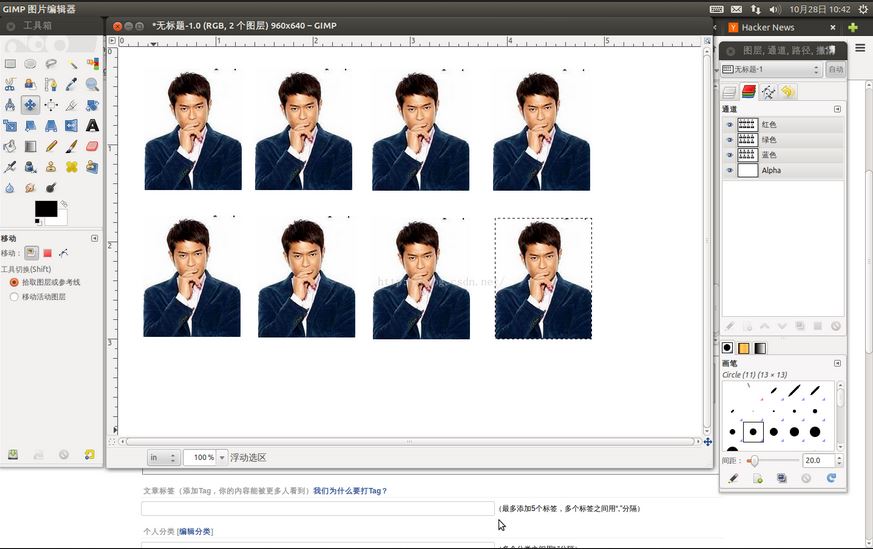Open the 无标题-1 image selector dropdown
The width and height of the screenshot is (873, 549).
tap(772, 69)
